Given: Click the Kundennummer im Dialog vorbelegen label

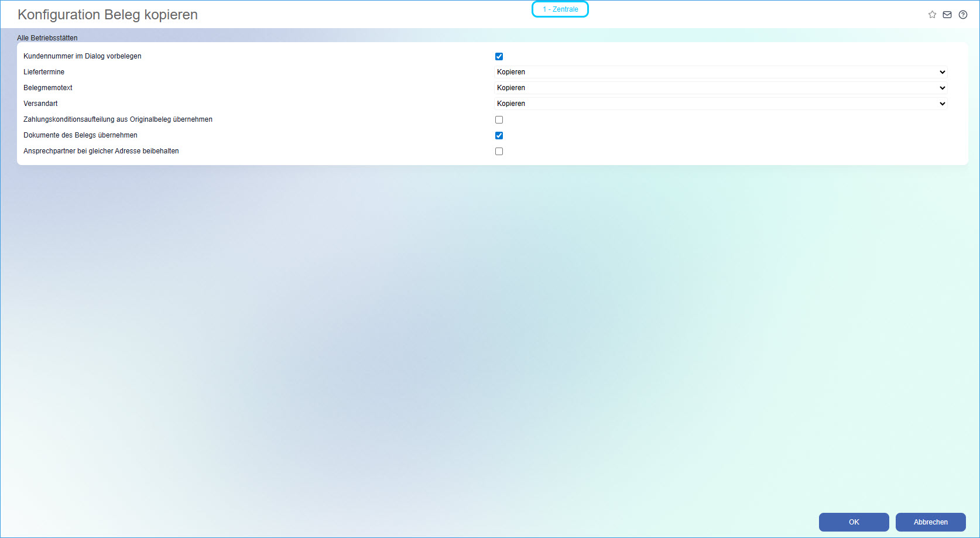Looking at the screenshot, I should pyautogui.click(x=83, y=56).
